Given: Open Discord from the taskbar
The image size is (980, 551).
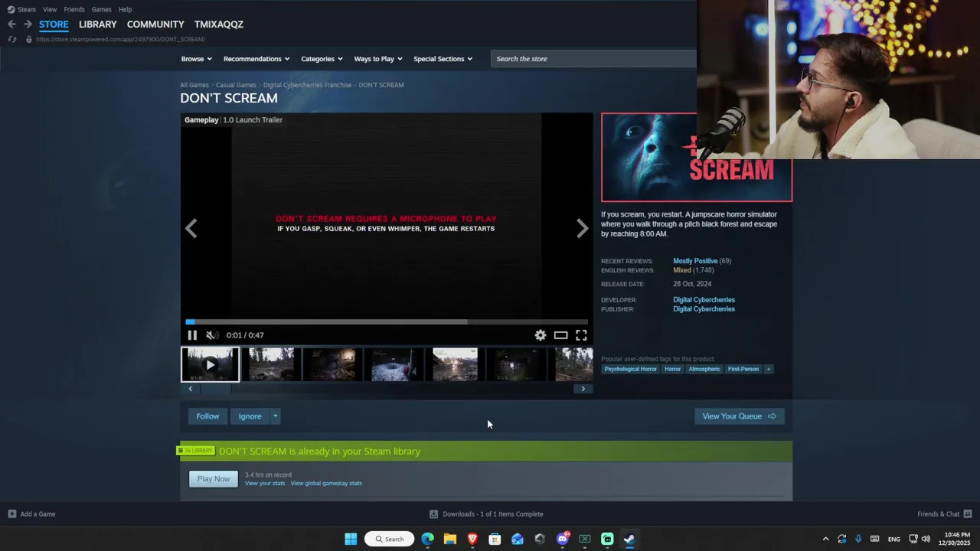Looking at the screenshot, I should click(x=563, y=539).
